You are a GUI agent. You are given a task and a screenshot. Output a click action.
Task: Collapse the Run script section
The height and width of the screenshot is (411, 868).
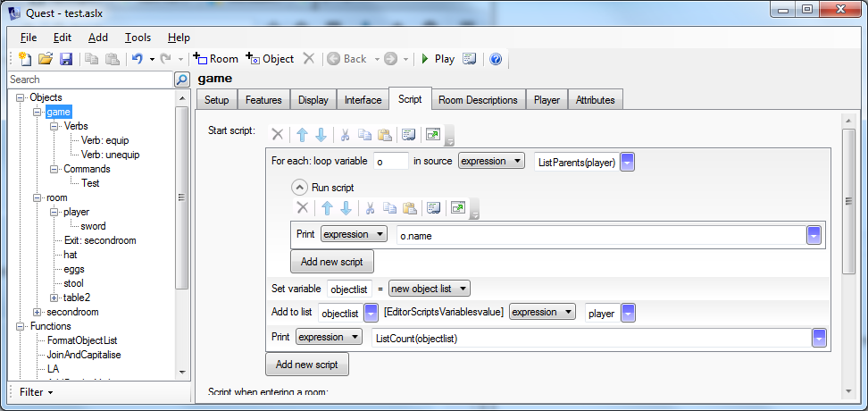(298, 188)
